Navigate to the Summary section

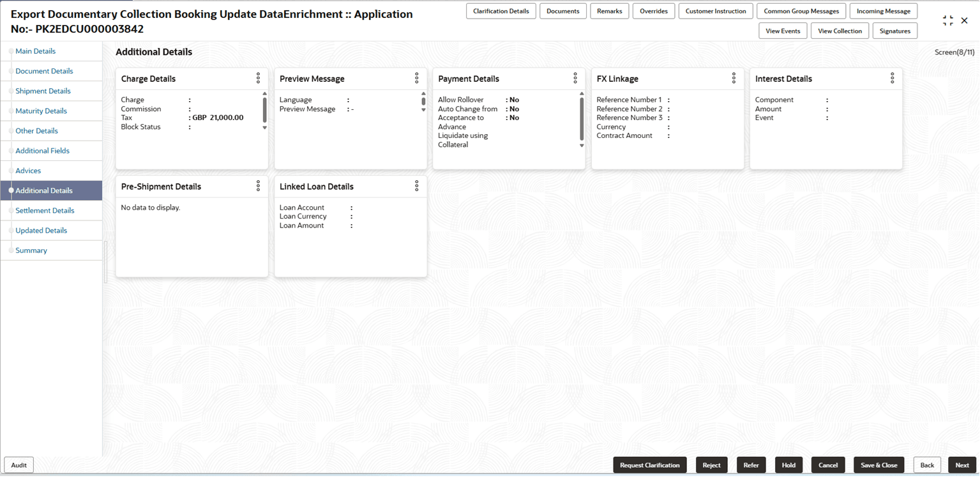[x=31, y=250]
